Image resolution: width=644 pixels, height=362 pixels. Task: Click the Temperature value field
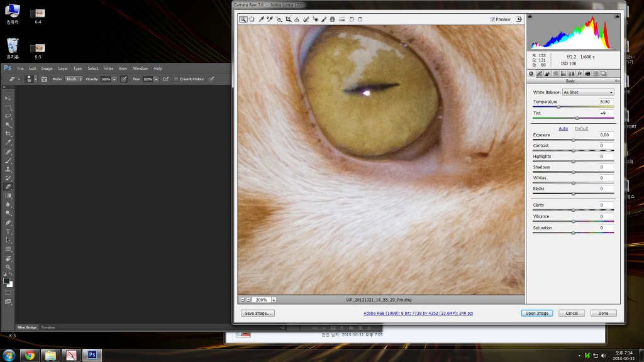tap(604, 102)
